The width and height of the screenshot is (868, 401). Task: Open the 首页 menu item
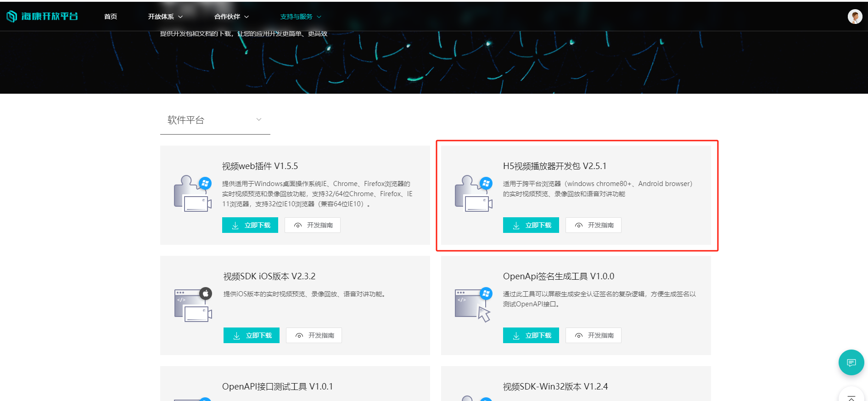click(x=111, y=17)
